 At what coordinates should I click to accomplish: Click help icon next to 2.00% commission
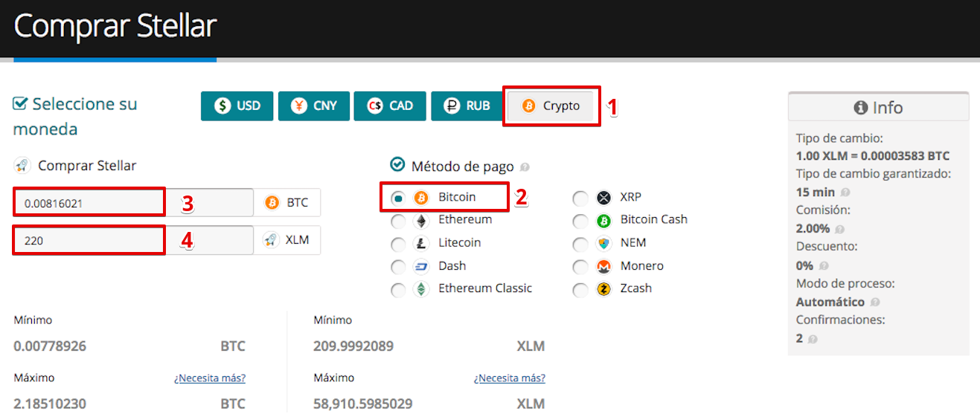click(x=840, y=230)
